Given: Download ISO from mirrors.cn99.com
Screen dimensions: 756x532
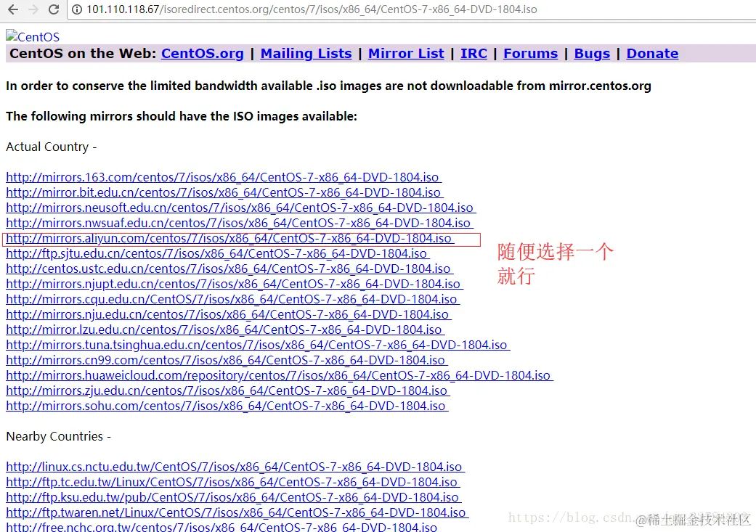Looking at the screenshot, I should pos(227,360).
